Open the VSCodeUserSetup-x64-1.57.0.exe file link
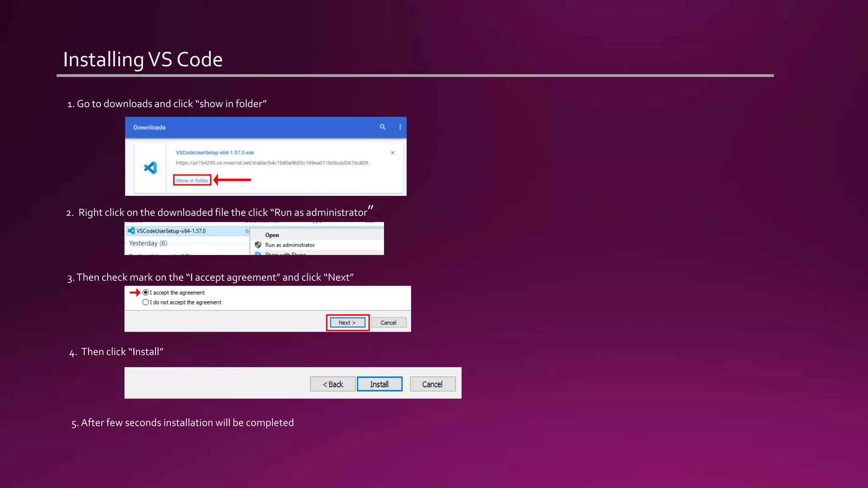 (x=215, y=152)
